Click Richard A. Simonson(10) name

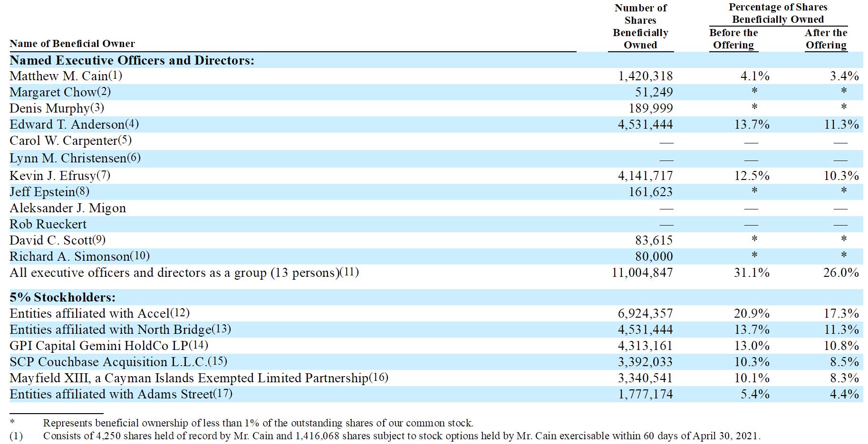[79, 256]
